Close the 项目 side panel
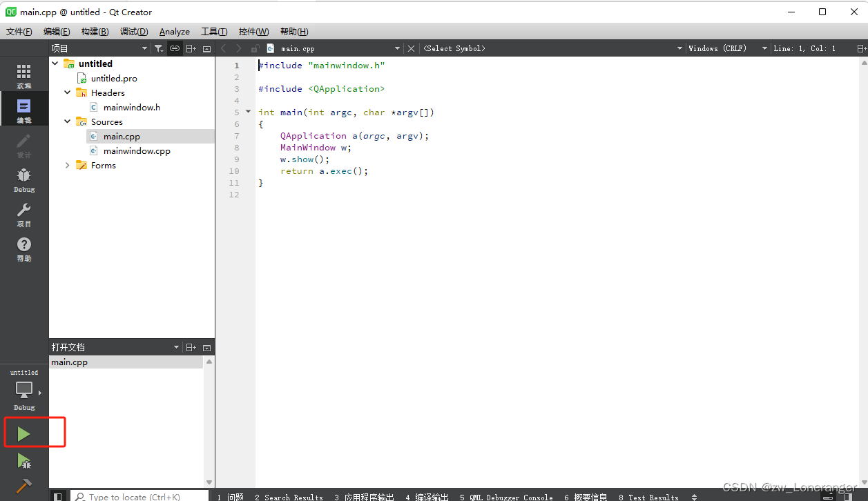Viewport: 868px width, 501px height. [x=206, y=48]
